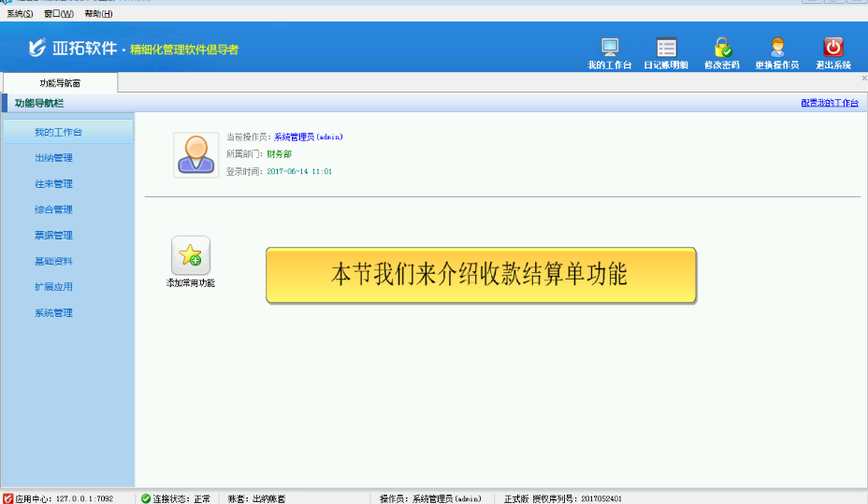Click 更换操作员 user icon
This screenshot has width=868, height=504.
click(776, 49)
